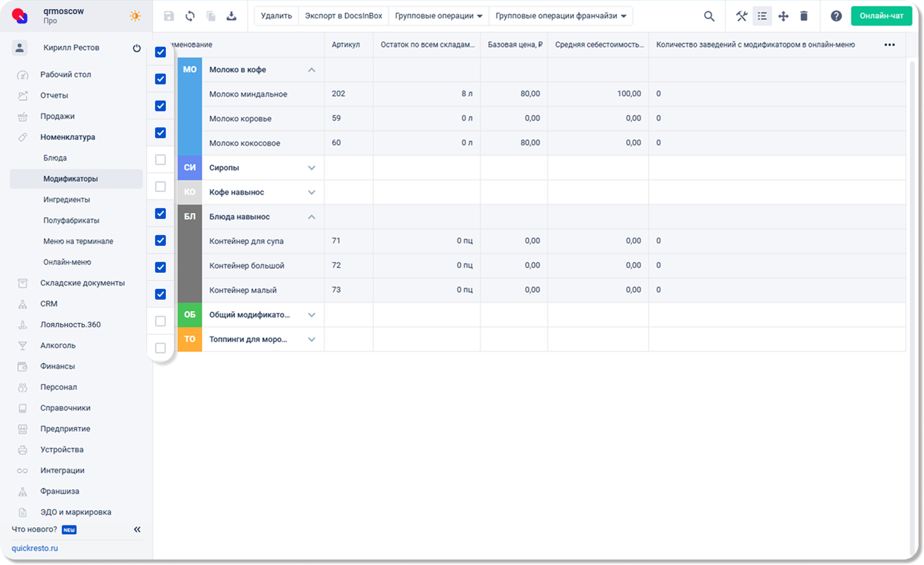This screenshot has height=565, width=924.
Task: Click the power logout icon
Action: tap(137, 48)
